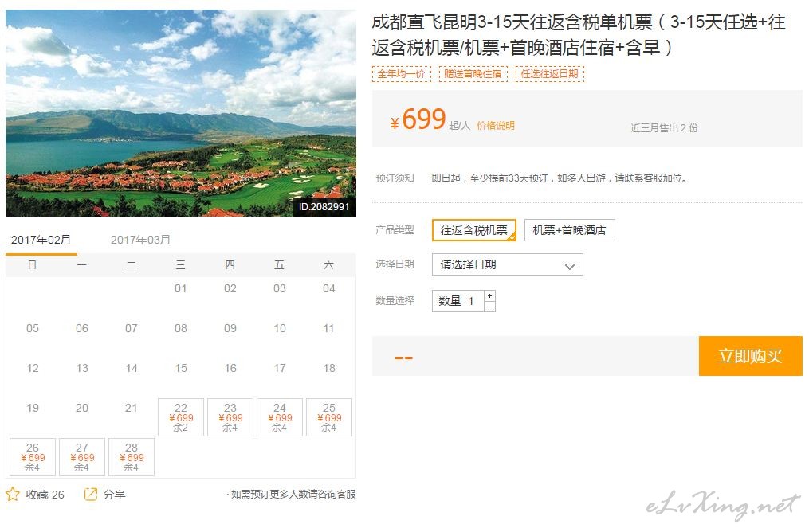809x532 pixels.
Task: Open the 请选择日期 date dropdown
Action: (508, 264)
